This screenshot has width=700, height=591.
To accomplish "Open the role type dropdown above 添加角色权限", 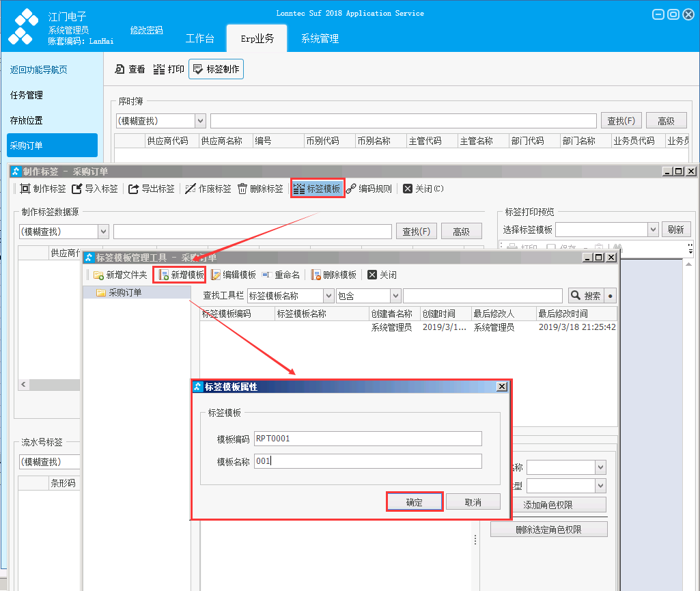I will pyautogui.click(x=600, y=486).
